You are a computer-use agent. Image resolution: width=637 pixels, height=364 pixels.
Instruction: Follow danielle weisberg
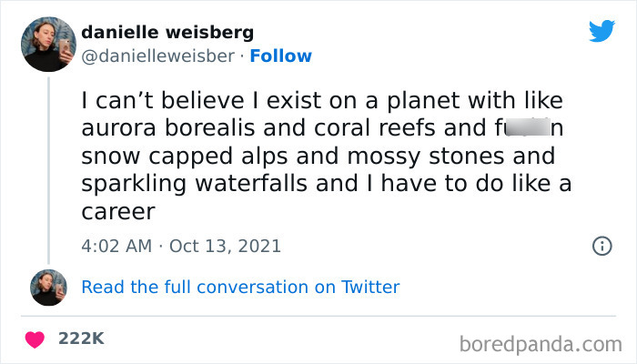(x=282, y=56)
